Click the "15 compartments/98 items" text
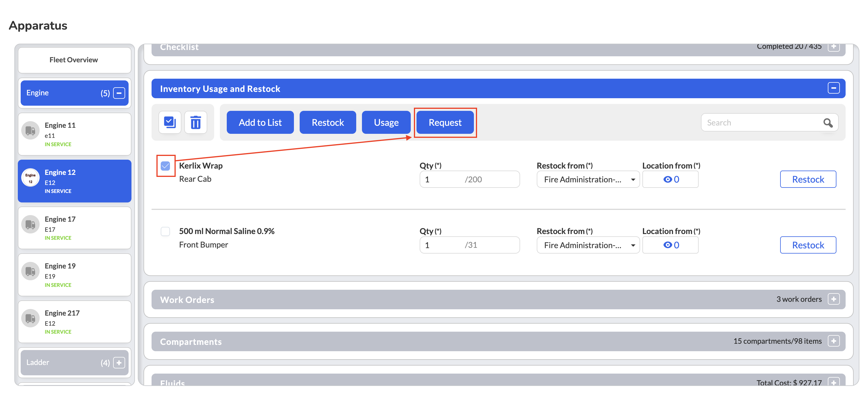The width and height of the screenshot is (868, 398). (778, 341)
